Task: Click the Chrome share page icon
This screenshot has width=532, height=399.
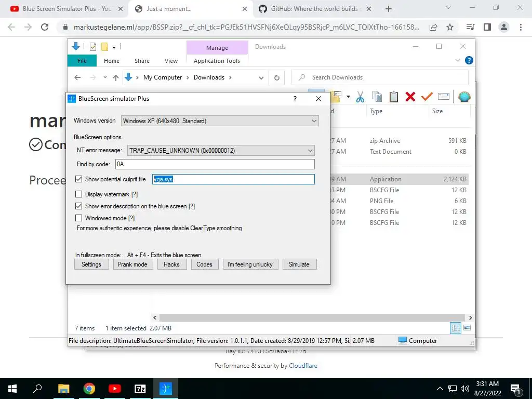Action: (433, 27)
